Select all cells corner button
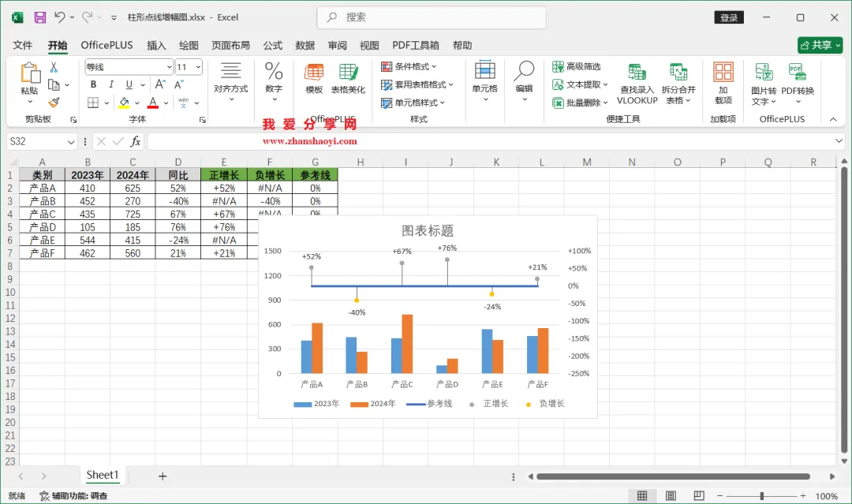 [x=13, y=162]
